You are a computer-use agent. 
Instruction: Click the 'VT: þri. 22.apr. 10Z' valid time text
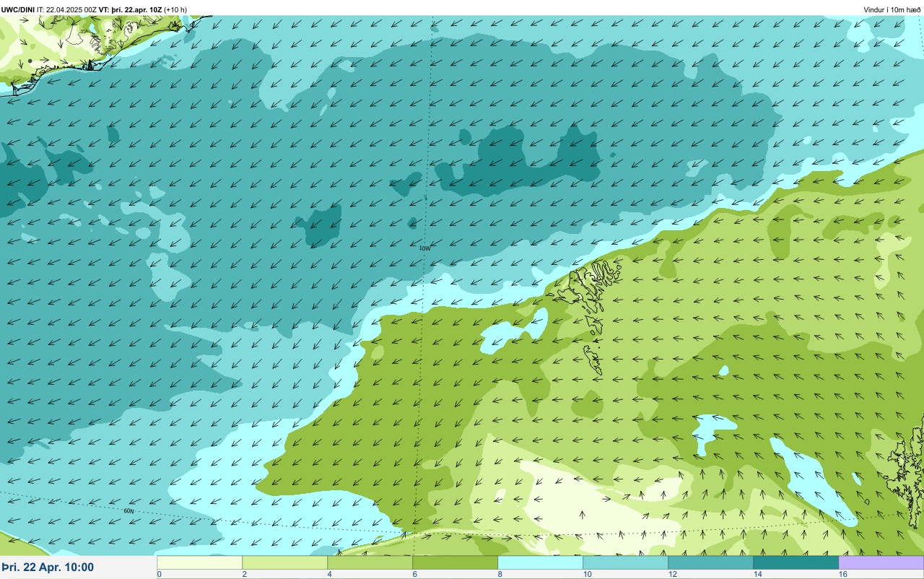(130, 9)
